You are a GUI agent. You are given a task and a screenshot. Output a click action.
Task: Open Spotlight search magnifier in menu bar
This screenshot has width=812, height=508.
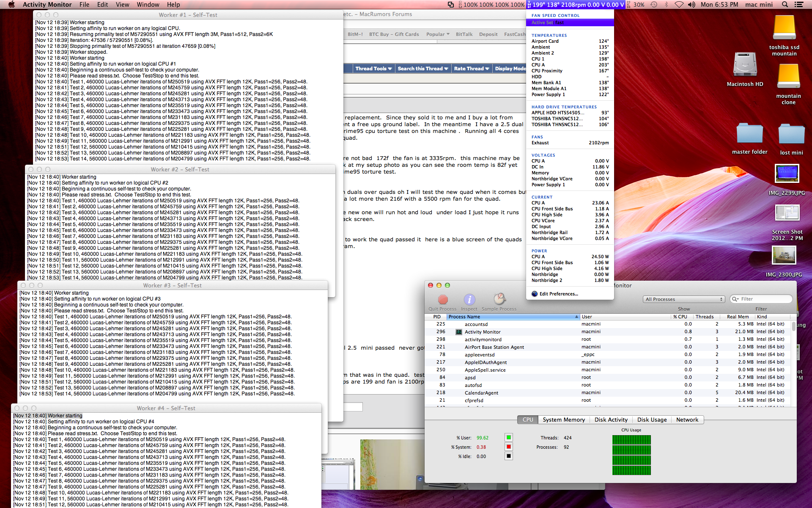pos(785,5)
